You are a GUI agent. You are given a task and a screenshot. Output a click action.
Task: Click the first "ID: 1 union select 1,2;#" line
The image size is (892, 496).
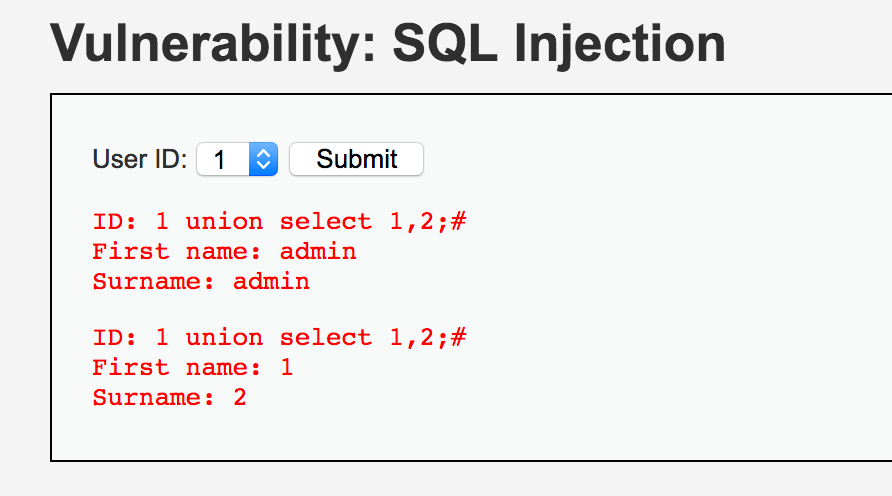click(x=279, y=221)
